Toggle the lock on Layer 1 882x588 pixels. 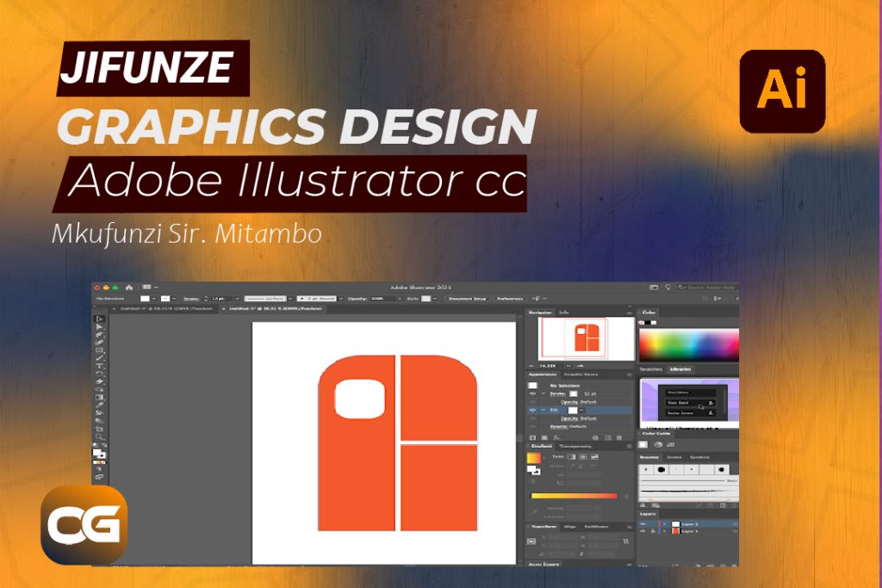[653, 531]
